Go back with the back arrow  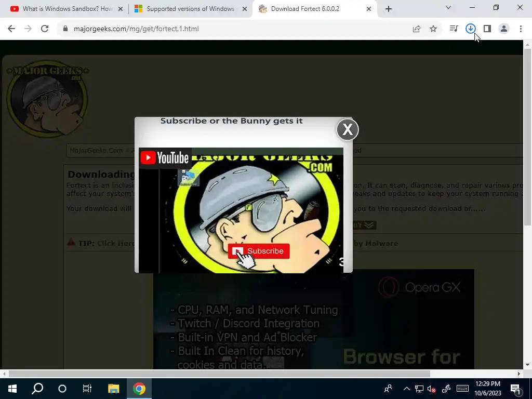(x=11, y=29)
